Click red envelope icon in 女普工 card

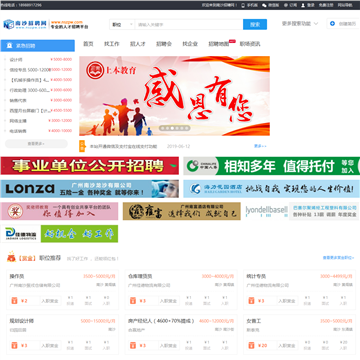click(251, 345)
